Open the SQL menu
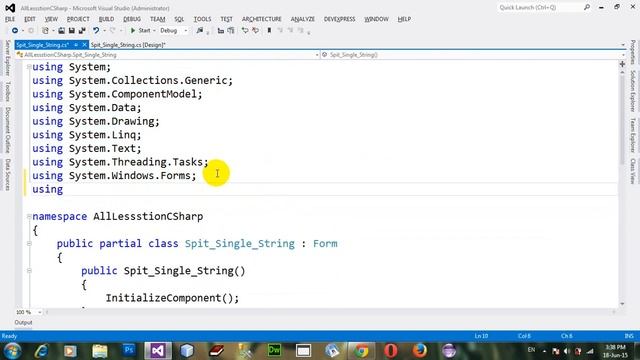 (x=179, y=19)
